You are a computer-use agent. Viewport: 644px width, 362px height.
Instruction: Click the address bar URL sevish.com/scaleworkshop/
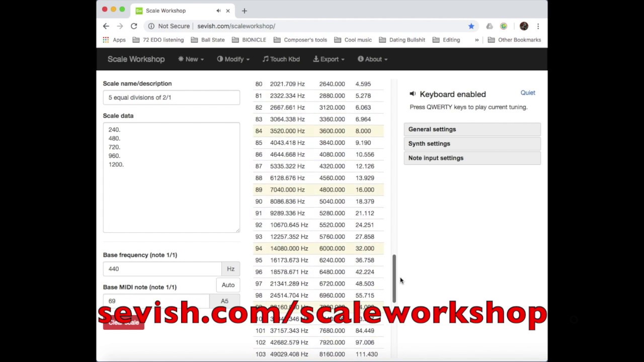[x=236, y=26]
